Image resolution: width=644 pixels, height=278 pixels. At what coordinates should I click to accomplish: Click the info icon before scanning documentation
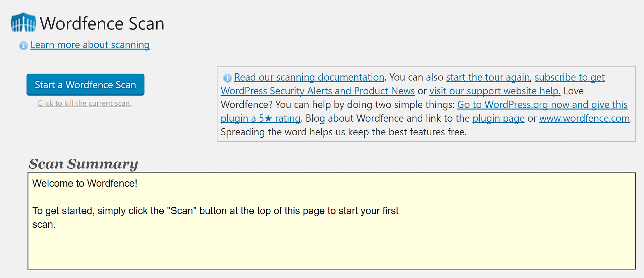[227, 78]
